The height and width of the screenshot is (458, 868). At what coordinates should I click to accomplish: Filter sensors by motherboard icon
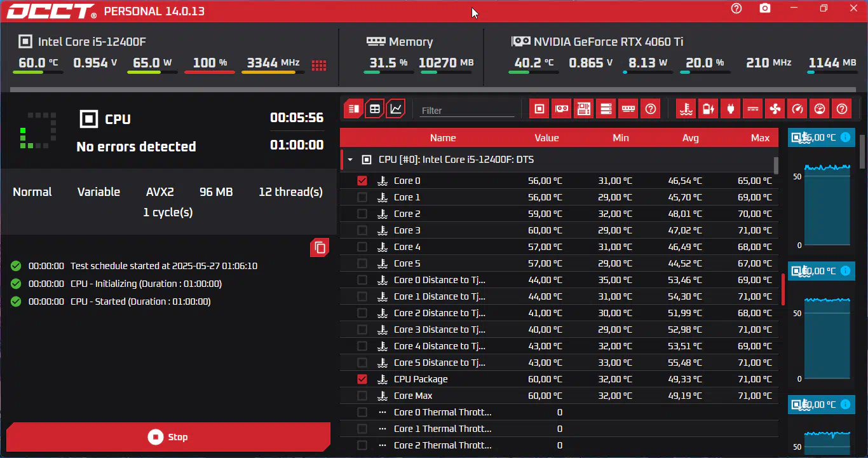[x=584, y=109]
